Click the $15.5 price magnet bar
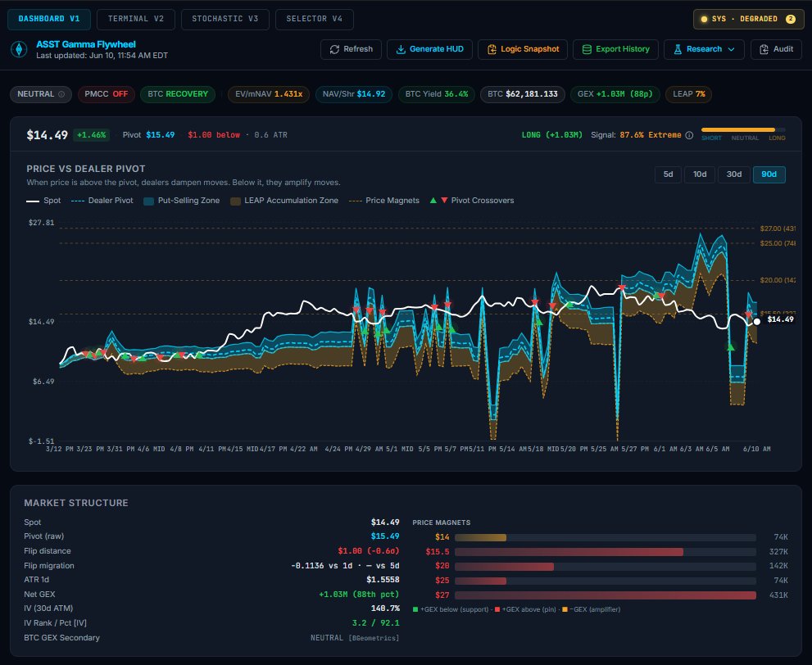This screenshot has height=665, width=812. (605, 552)
